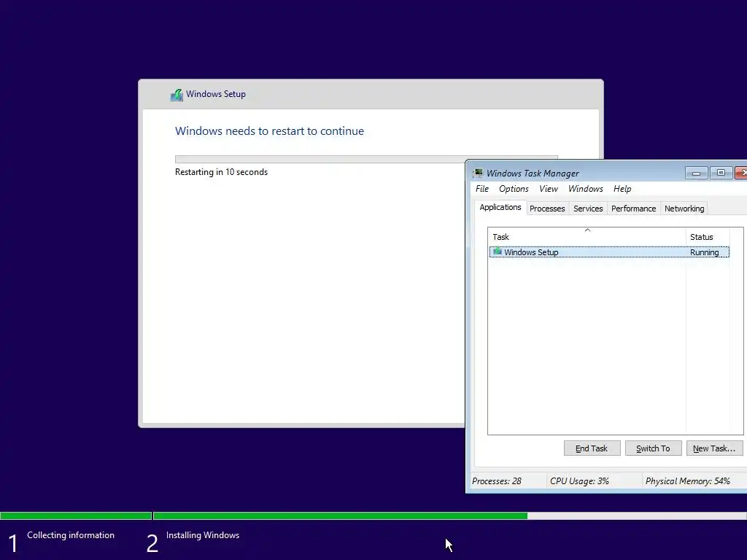The height and width of the screenshot is (560, 747).
Task: Click the Windows Setup title icon
Action: click(177, 95)
